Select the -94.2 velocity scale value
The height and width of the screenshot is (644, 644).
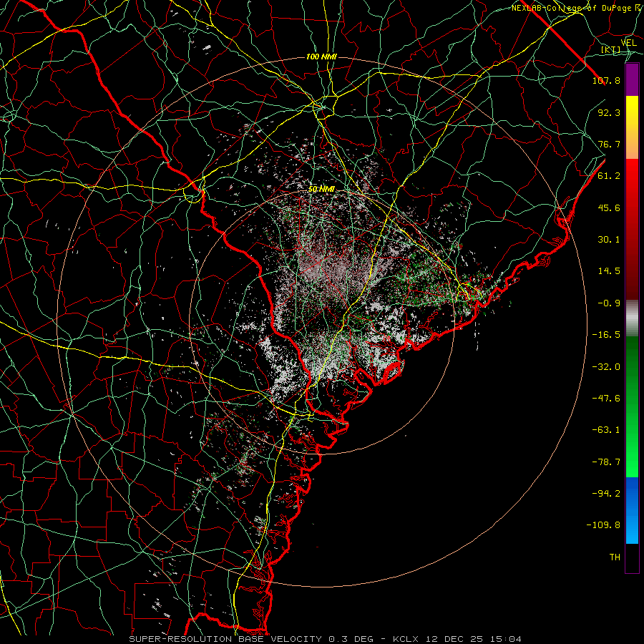(606, 494)
